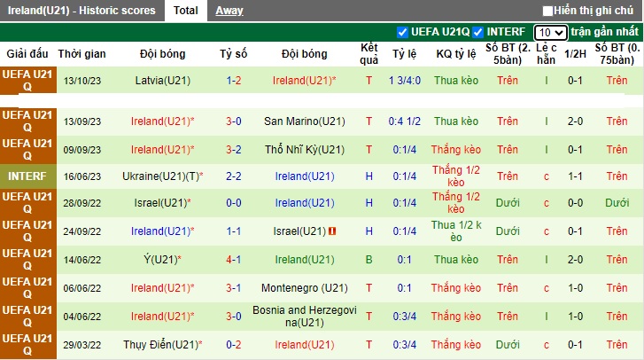Viewport: 644px width, 360px height.
Task: Click the Thời gian column header
Action: point(81,54)
